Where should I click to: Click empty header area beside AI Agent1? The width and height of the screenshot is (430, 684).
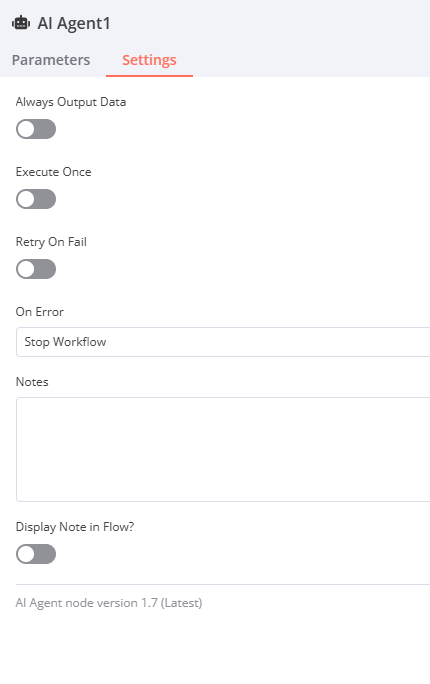(x=270, y=24)
